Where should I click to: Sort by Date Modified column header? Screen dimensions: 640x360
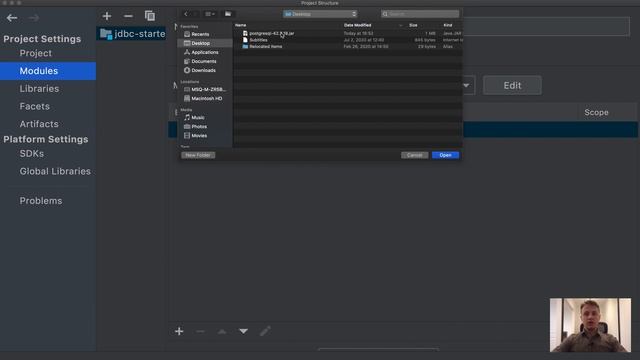point(357,25)
